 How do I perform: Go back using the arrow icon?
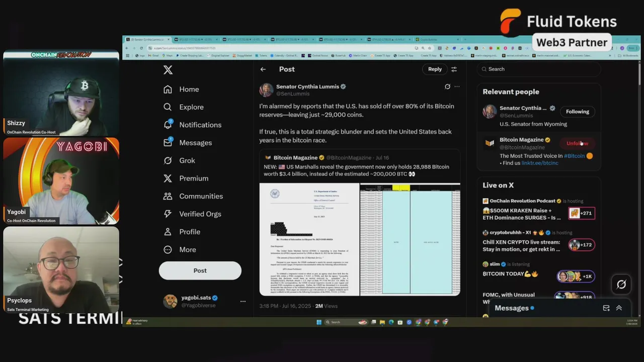coord(263,69)
